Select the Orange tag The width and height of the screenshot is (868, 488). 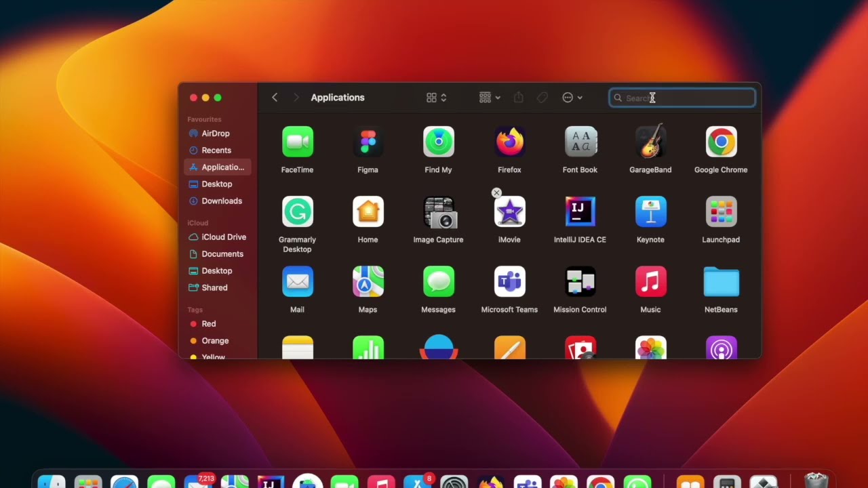pyautogui.click(x=217, y=341)
